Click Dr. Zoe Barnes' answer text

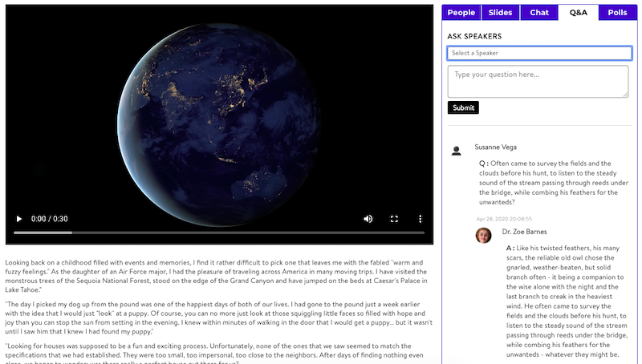[x=567, y=301]
